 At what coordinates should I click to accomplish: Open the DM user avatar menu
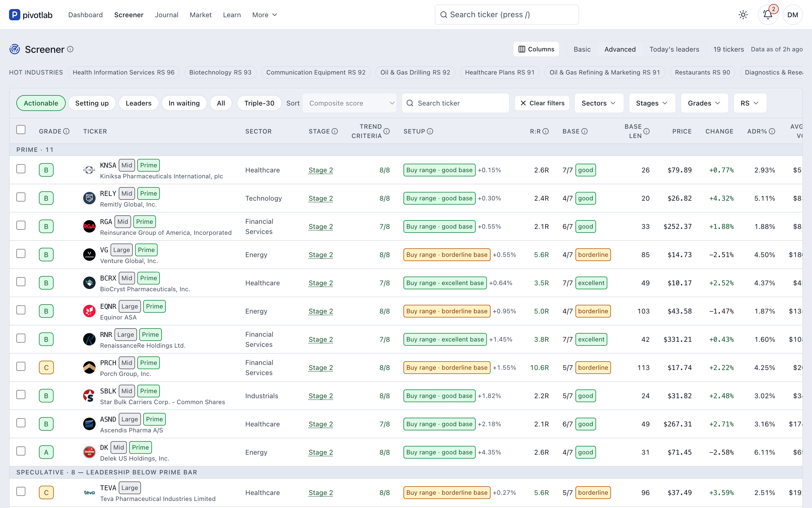[793, 15]
